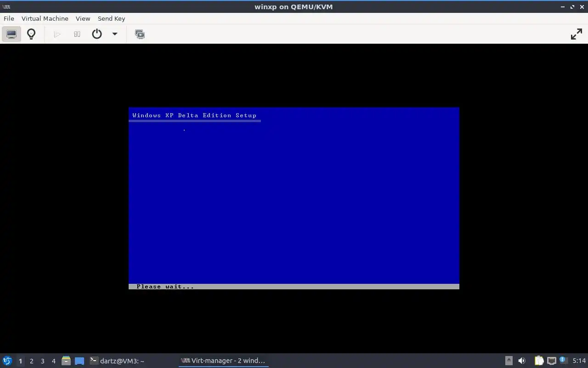Screen dimensions: 588x368
Task: Open the update notification tray icon
Action: click(x=563, y=360)
